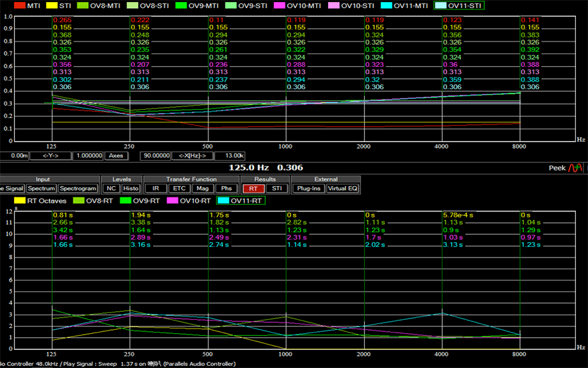Click the 125.0 Hz 0.306 cursor readout
The image size is (588, 368).
click(265, 167)
